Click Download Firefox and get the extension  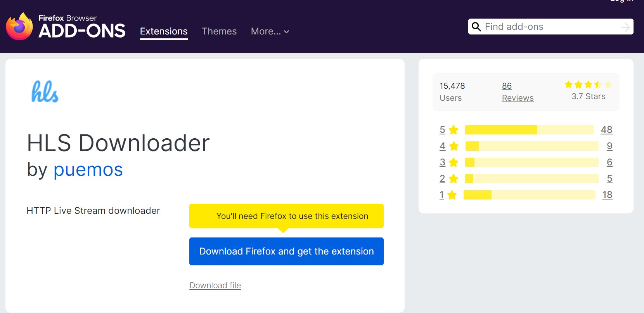click(286, 251)
